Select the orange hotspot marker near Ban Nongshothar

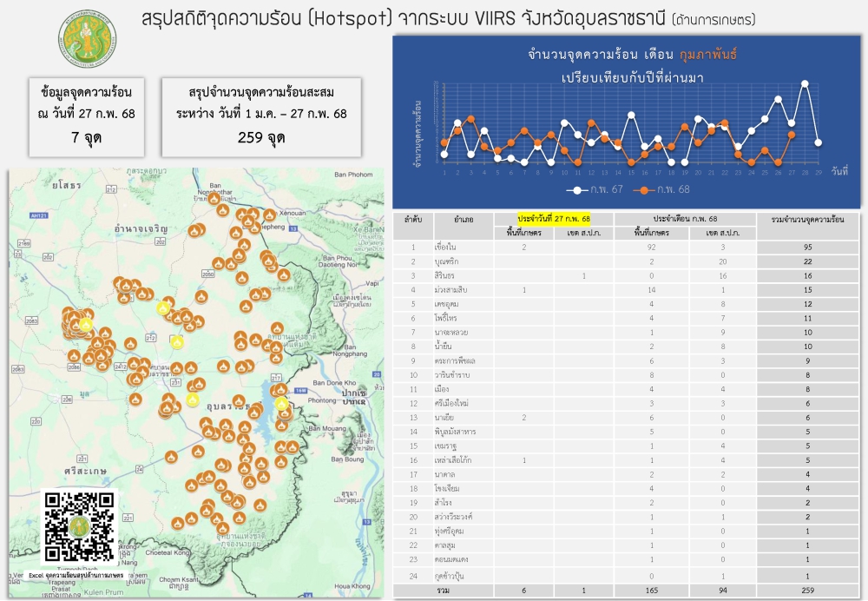click(x=214, y=199)
